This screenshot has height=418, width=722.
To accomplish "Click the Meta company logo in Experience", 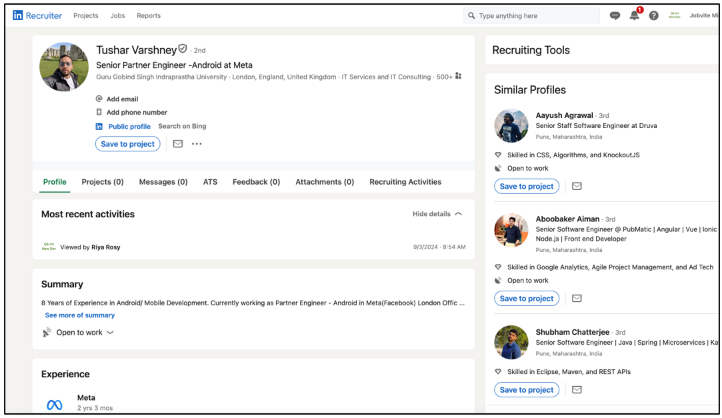I will [x=54, y=405].
